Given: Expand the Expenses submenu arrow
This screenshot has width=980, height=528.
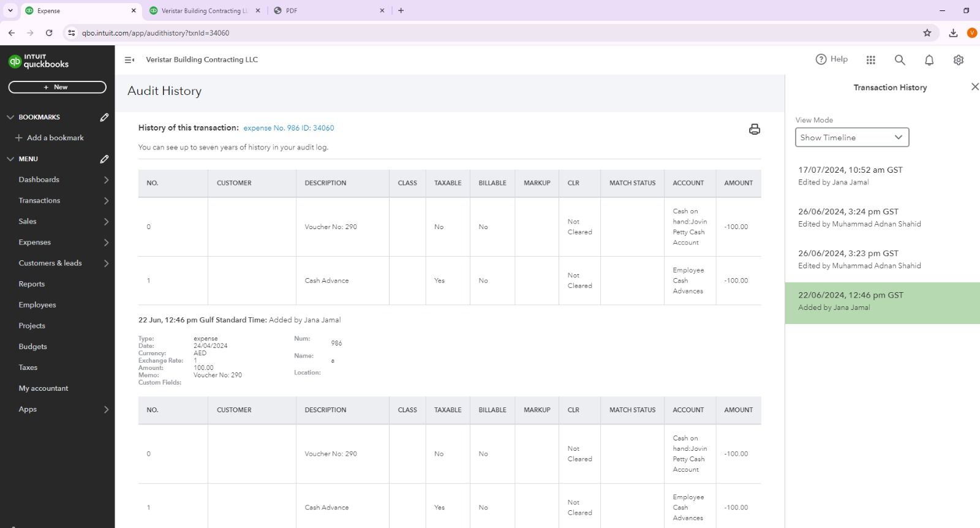Looking at the screenshot, I should (106, 243).
